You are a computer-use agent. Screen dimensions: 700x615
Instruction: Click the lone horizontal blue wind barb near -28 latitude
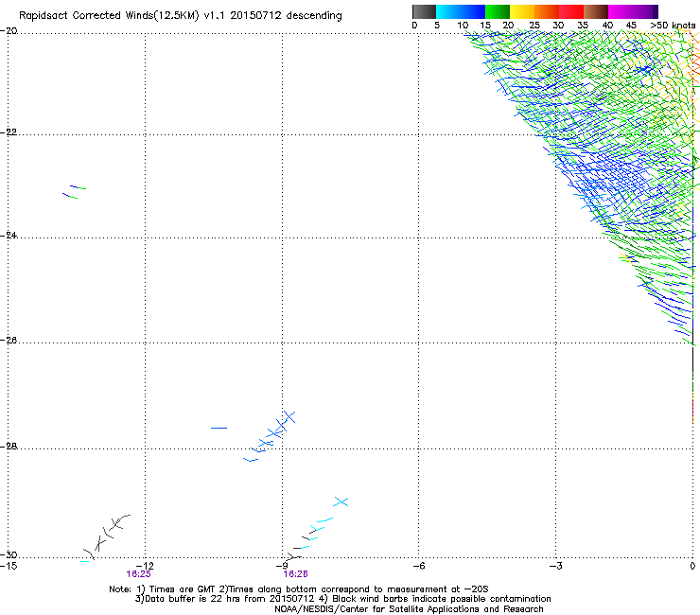click(x=219, y=428)
